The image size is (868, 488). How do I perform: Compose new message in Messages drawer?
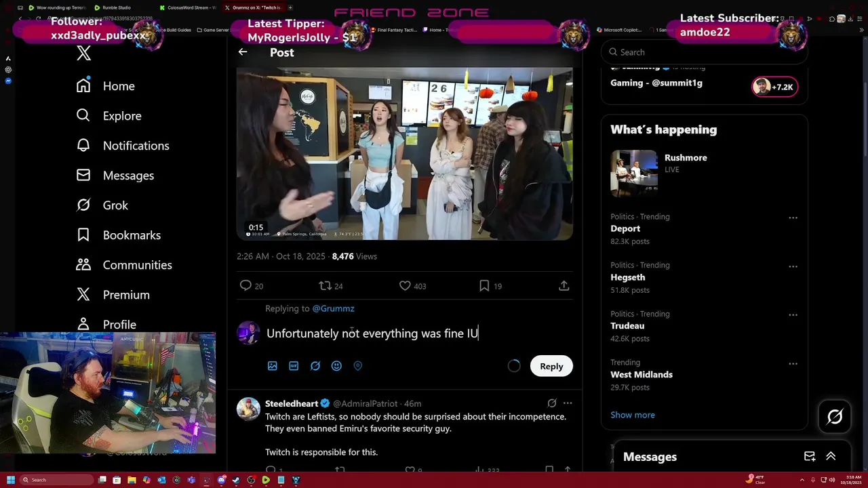(810, 457)
